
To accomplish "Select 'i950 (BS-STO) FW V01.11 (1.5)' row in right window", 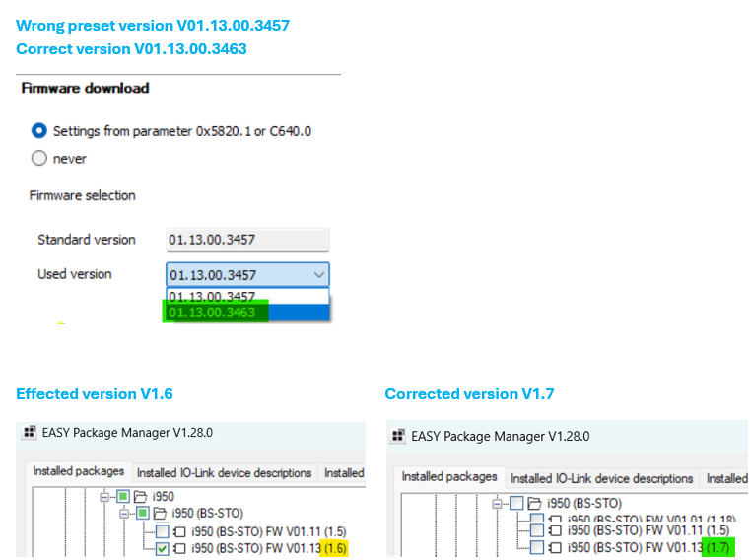I will (648, 530).
